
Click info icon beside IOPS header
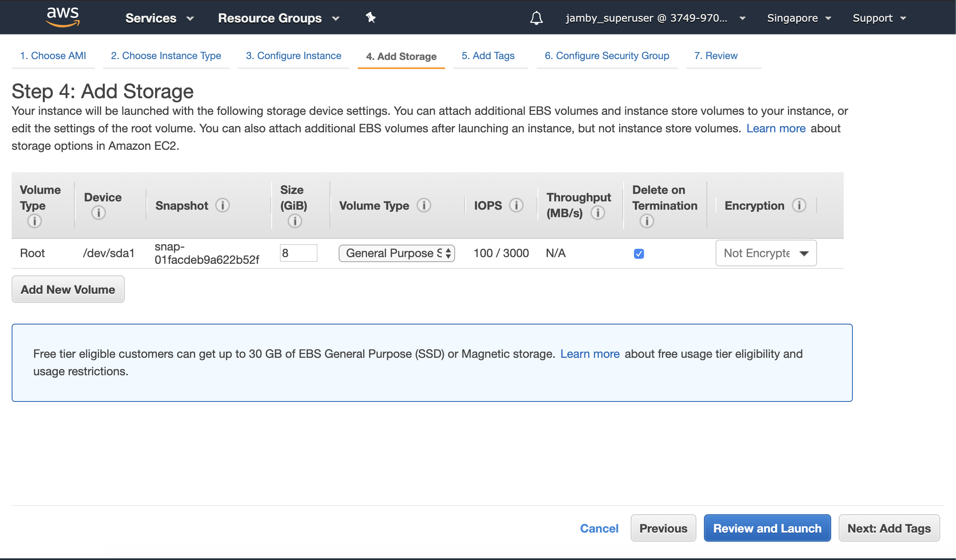pos(516,205)
